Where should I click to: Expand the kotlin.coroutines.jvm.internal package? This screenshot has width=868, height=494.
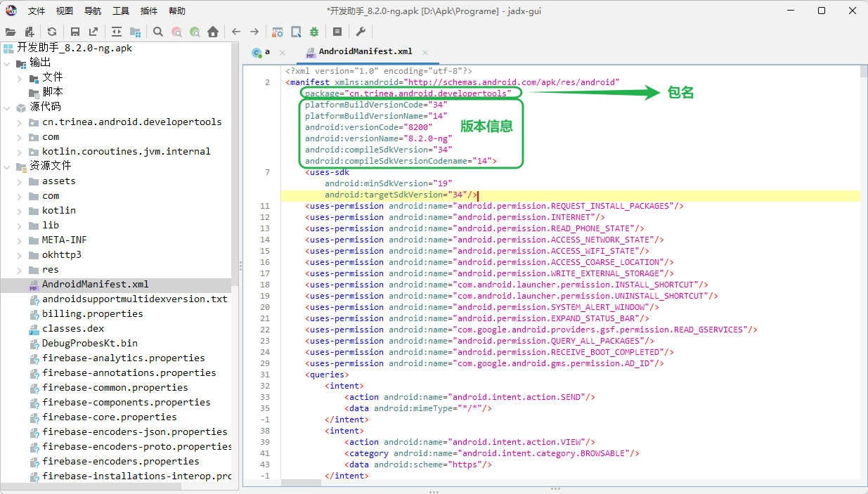tap(20, 151)
